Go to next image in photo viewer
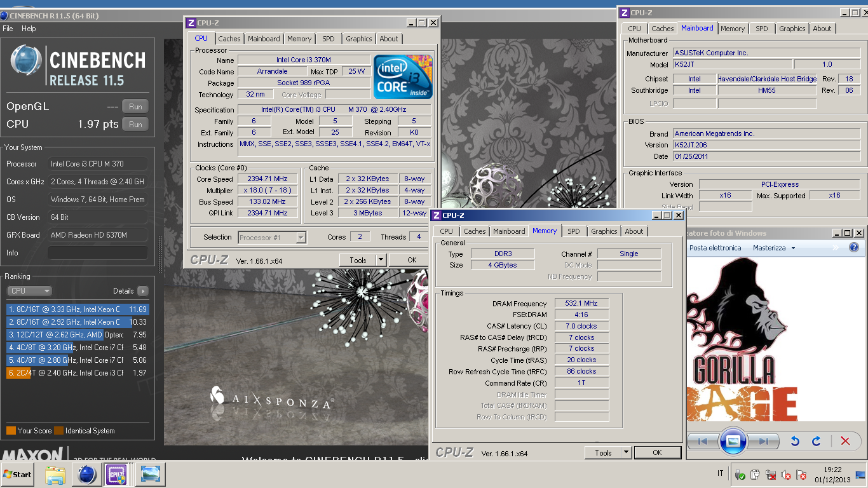Viewport: 868px width, 488px height. [x=763, y=441]
